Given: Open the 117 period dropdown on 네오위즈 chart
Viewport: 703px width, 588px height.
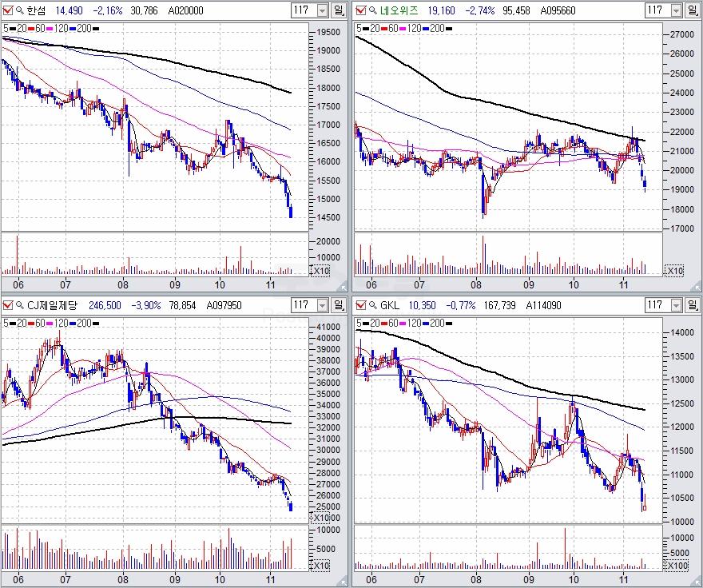Looking at the screenshot, I should tap(674, 10).
